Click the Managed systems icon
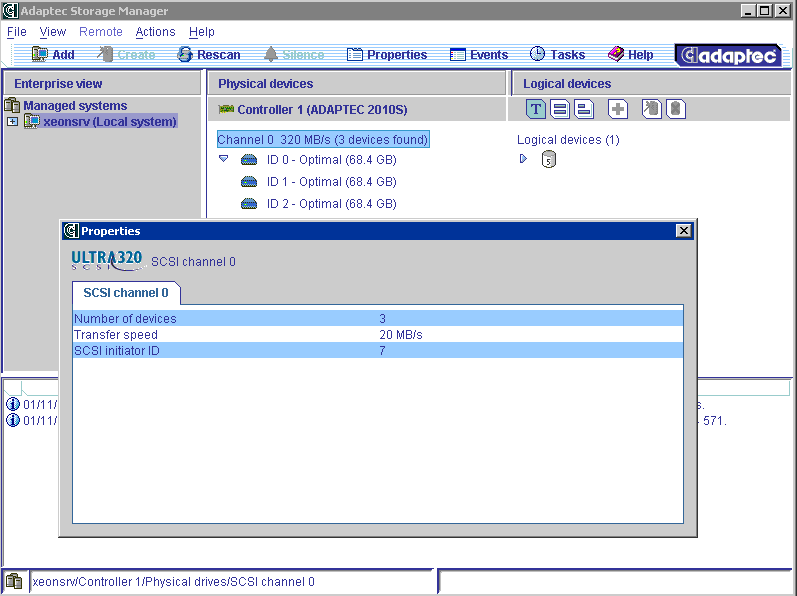The height and width of the screenshot is (596, 797). pos(12,105)
